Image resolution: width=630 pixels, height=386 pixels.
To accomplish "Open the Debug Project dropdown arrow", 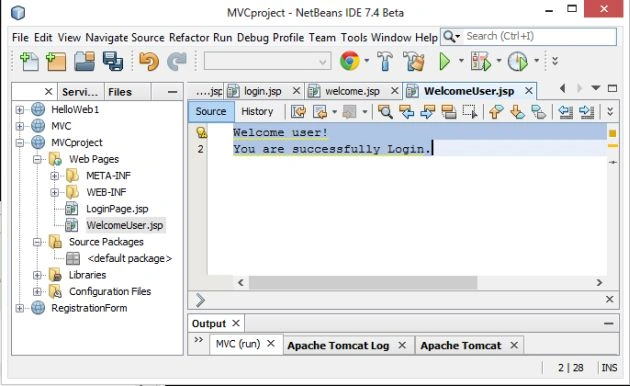I will 499,61.
